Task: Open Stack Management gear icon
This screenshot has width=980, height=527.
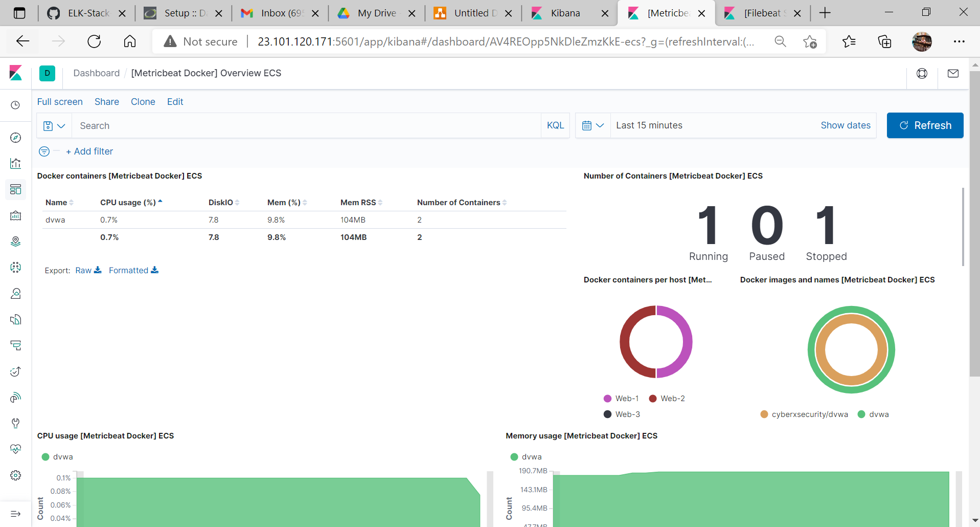Action: coord(15,475)
